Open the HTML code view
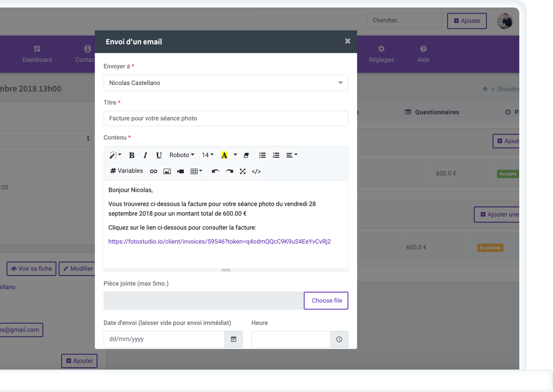Viewport: 553px width, 392px height. 256,172
